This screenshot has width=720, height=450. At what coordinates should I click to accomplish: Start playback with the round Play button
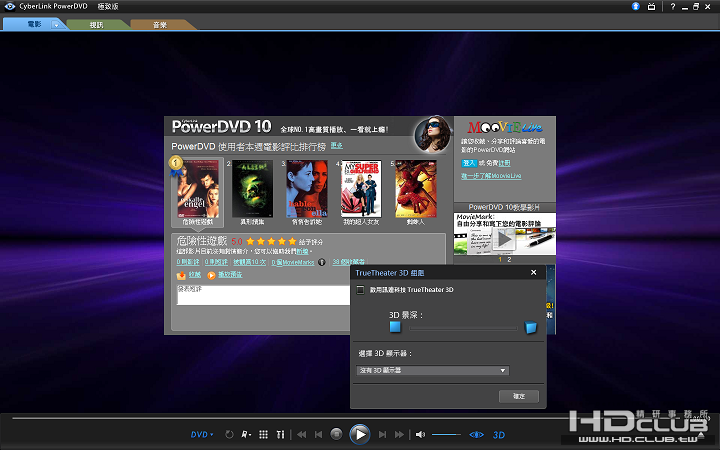(360, 434)
